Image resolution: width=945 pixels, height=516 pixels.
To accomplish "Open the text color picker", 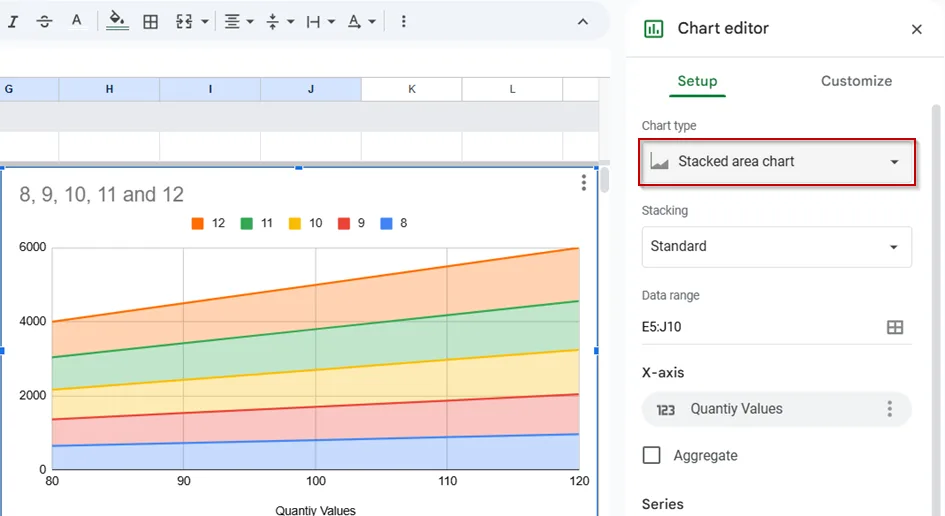I will (77, 21).
